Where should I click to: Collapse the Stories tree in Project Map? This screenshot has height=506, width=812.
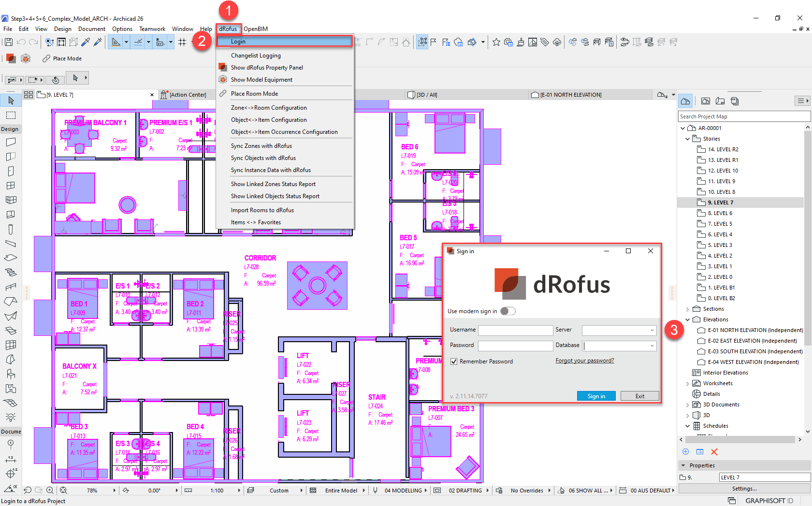[x=688, y=138]
